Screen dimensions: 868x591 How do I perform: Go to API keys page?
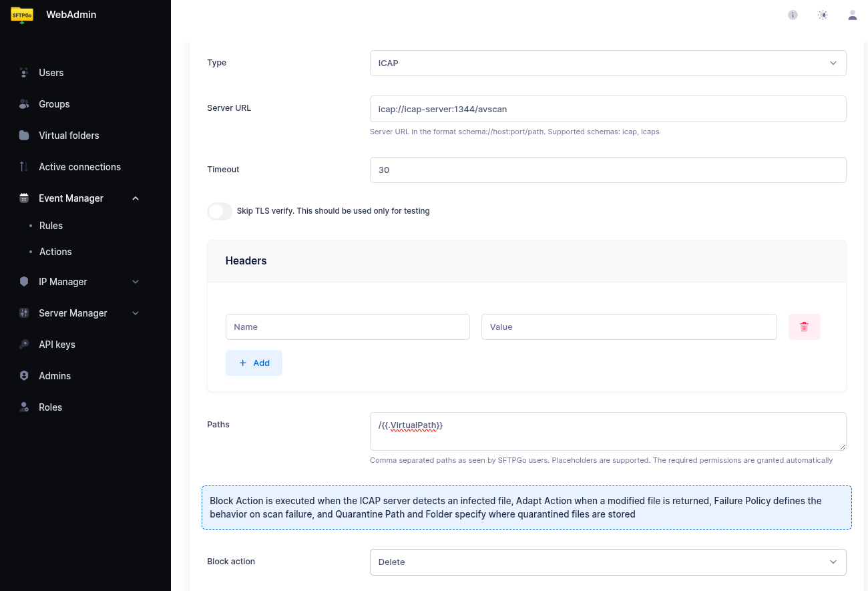(57, 345)
